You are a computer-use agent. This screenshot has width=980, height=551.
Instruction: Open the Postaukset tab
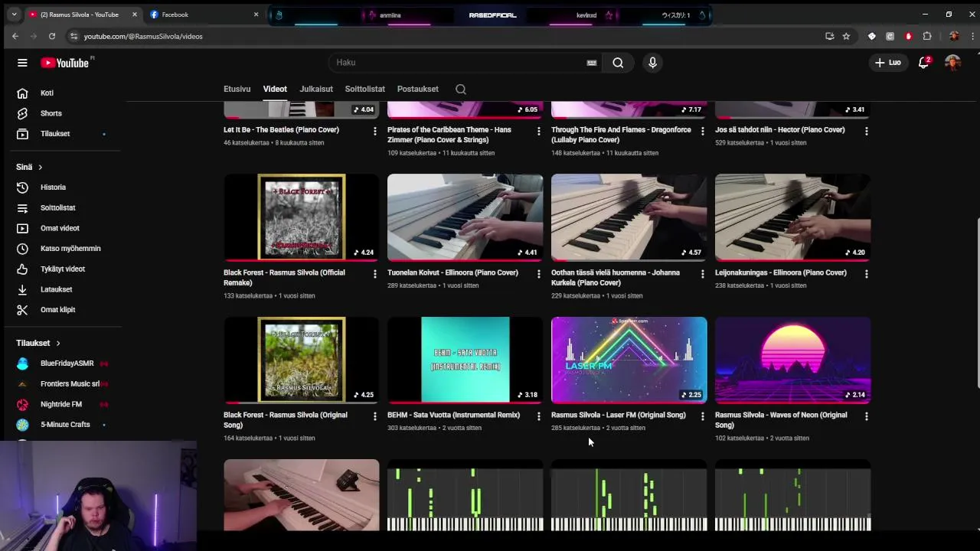417,89
